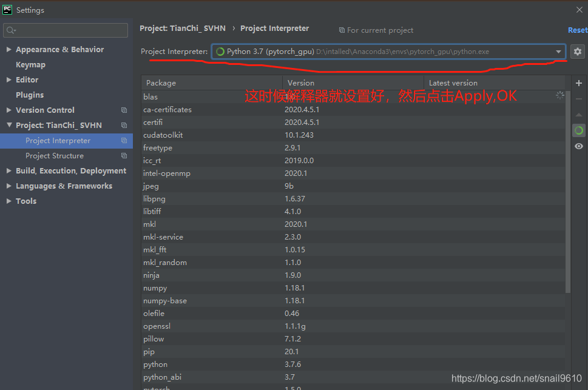Viewport: 588px width, 390px height.
Task: Select the jpeg package row
Action: pos(353,186)
